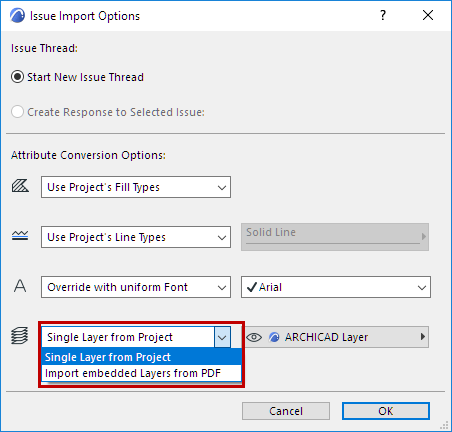
Task: Click the fill types hatch icon
Action: (20, 186)
